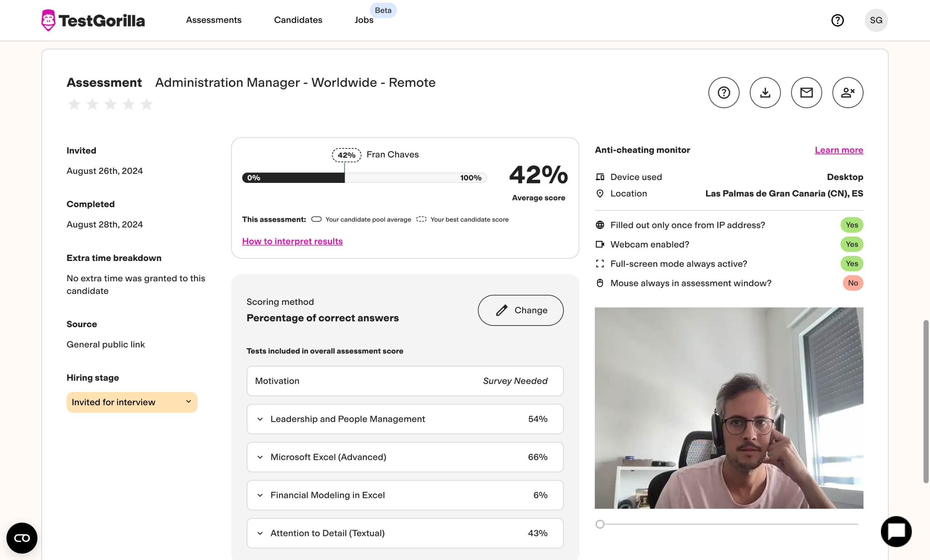
Task: Go to the Candidates tab
Action: click(298, 20)
